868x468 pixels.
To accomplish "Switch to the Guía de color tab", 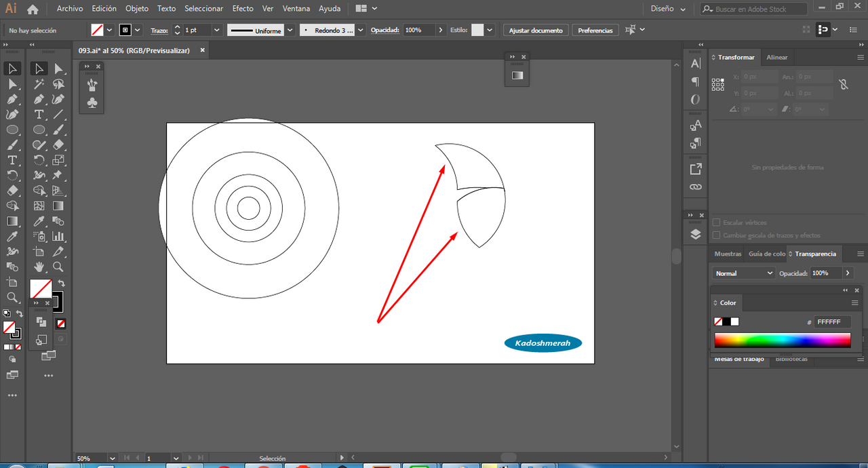I will pos(766,254).
